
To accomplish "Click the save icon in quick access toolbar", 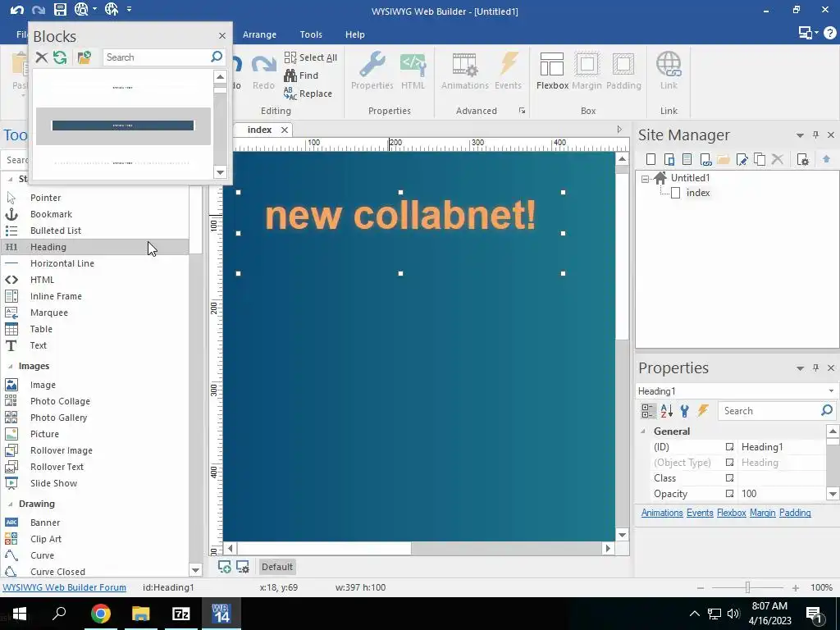I will (60, 9).
